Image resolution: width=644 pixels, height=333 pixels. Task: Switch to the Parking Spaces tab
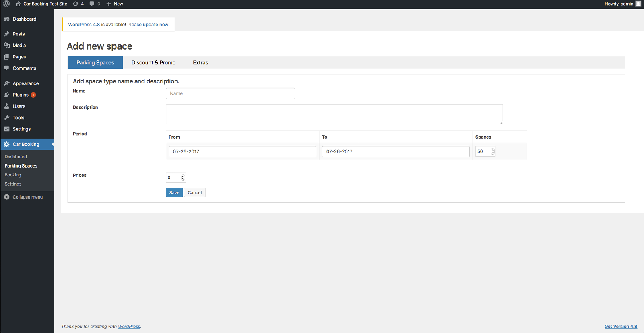coord(95,62)
